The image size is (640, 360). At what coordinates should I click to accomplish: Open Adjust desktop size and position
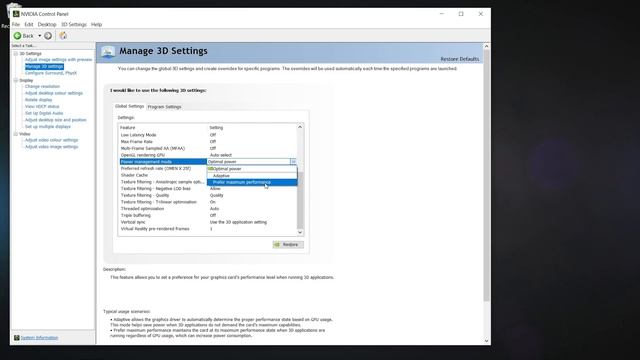[56, 120]
